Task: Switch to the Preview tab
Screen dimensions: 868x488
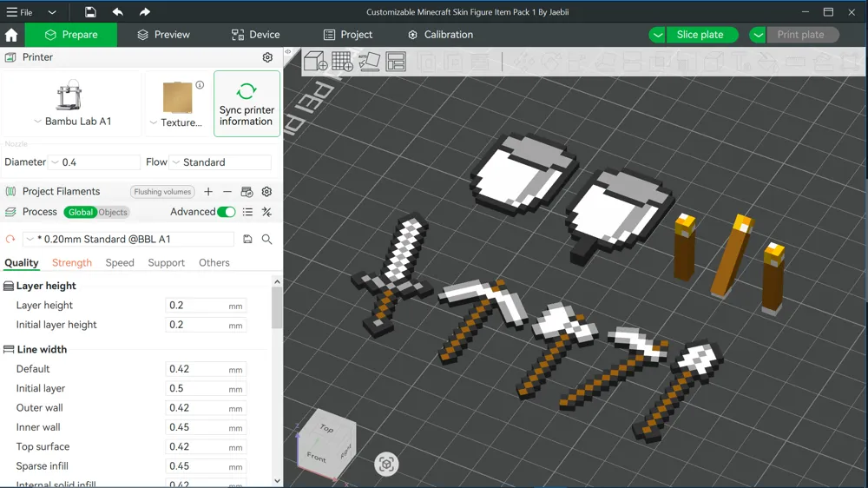Action: click(163, 35)
